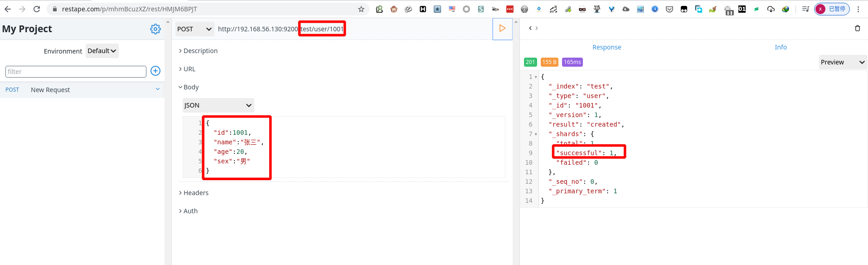Fold response JSON at line 1 arrow

pos(536,77)
